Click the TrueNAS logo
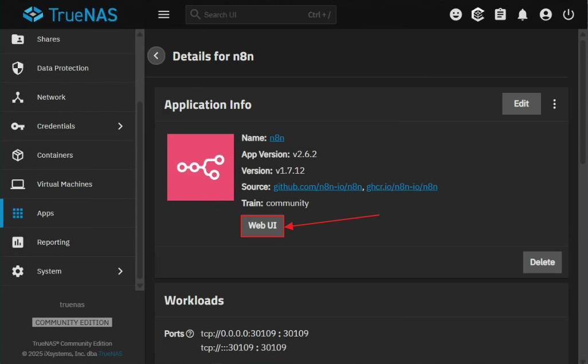Screen dimensions: 588x364 click(x=70, y=15)
